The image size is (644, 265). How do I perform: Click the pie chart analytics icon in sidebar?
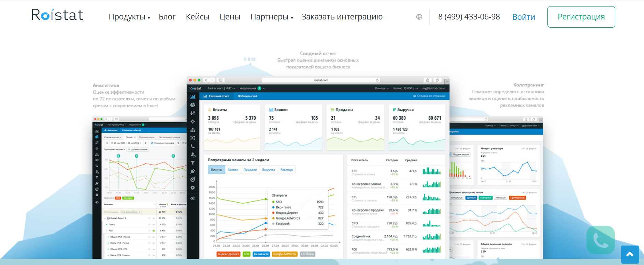pos(193,105)
